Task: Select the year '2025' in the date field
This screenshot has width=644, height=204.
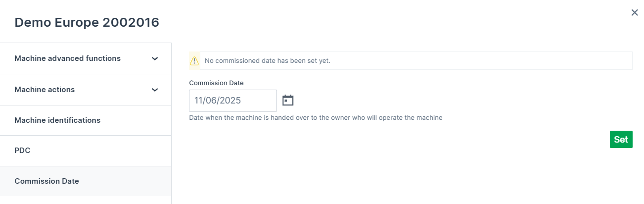Action: pos(230,101)
